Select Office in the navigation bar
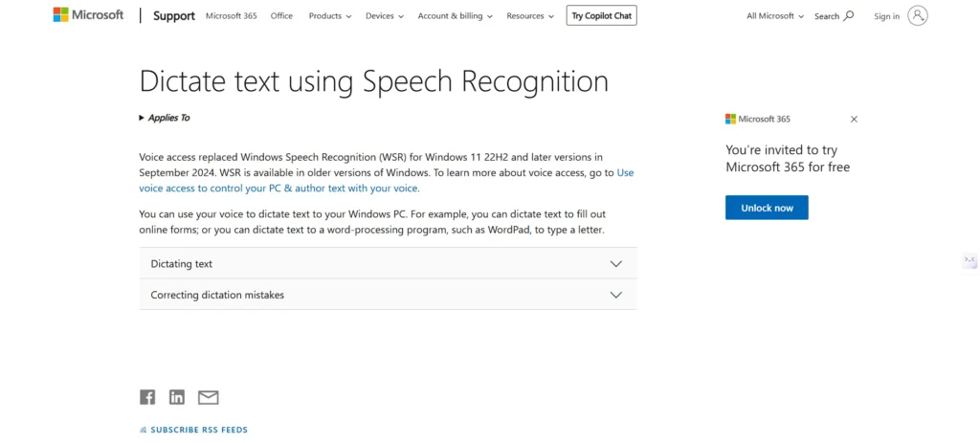 [281, 16]
